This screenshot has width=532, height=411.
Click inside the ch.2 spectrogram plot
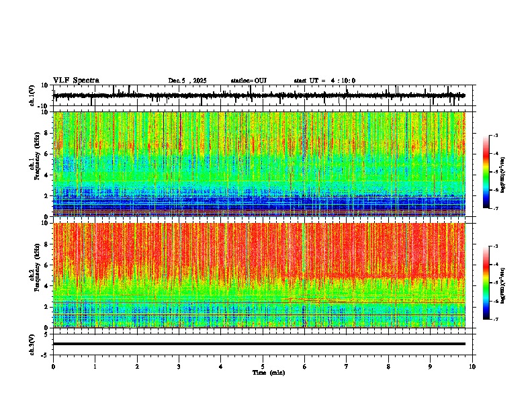(259, 275)
